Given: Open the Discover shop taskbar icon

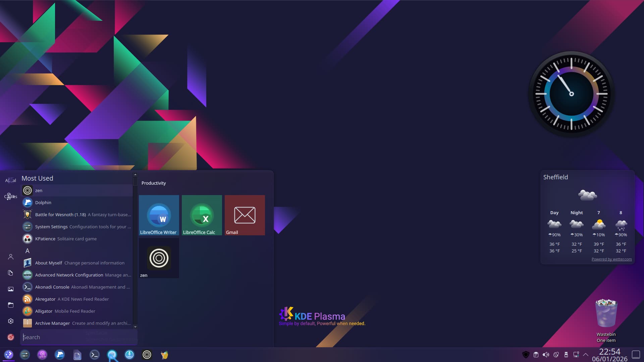Looking at the screenshot, I should tap(42, 355).
